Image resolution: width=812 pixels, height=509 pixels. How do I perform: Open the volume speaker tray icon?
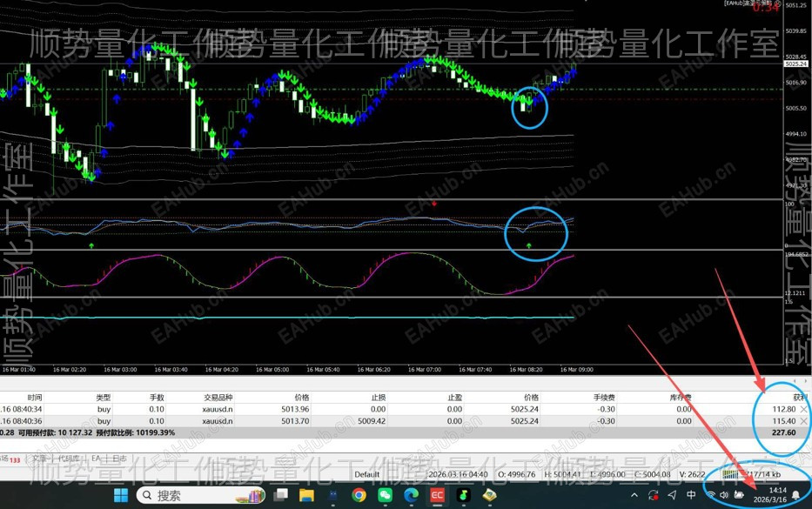point(724,496)
